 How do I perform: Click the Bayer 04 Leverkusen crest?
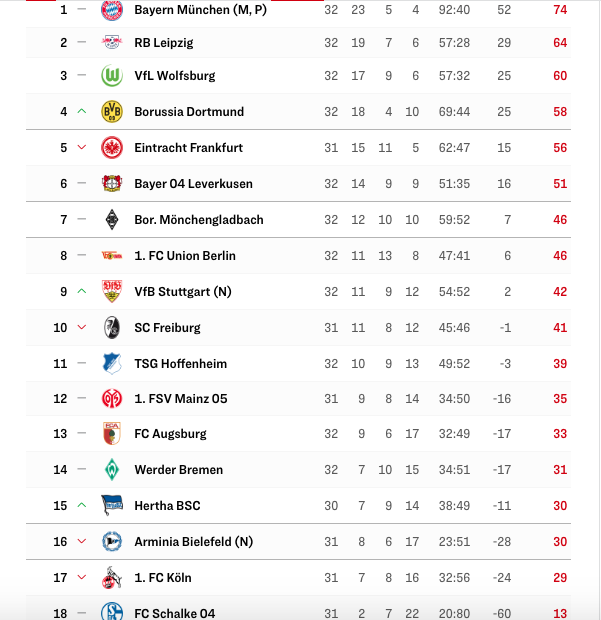(112, 183)
